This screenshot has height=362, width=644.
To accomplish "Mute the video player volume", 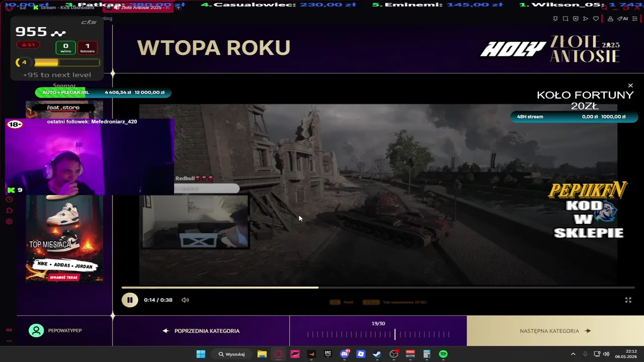I will click(x=185, y=300).
